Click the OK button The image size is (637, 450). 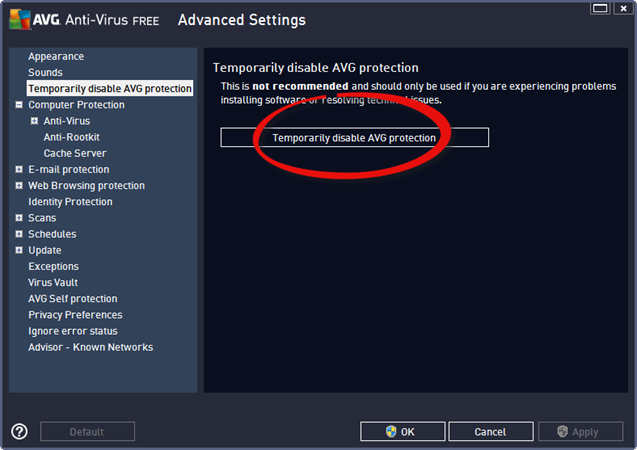(402, 432)
